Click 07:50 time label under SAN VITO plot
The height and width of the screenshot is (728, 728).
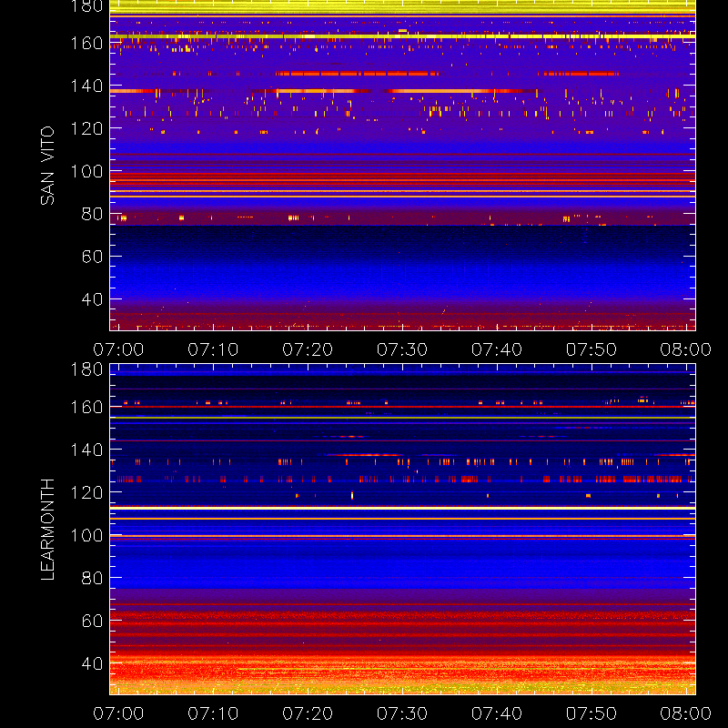coord(591,349)
